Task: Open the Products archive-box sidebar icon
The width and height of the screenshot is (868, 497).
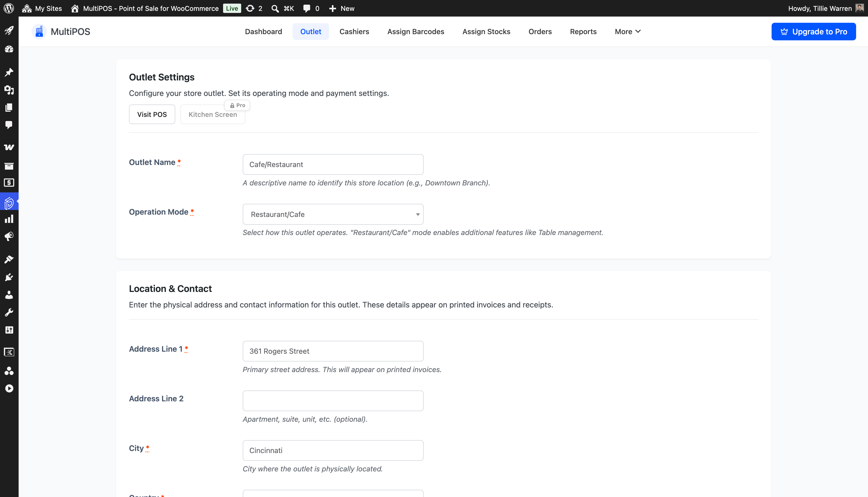Action: click(9, 166)
